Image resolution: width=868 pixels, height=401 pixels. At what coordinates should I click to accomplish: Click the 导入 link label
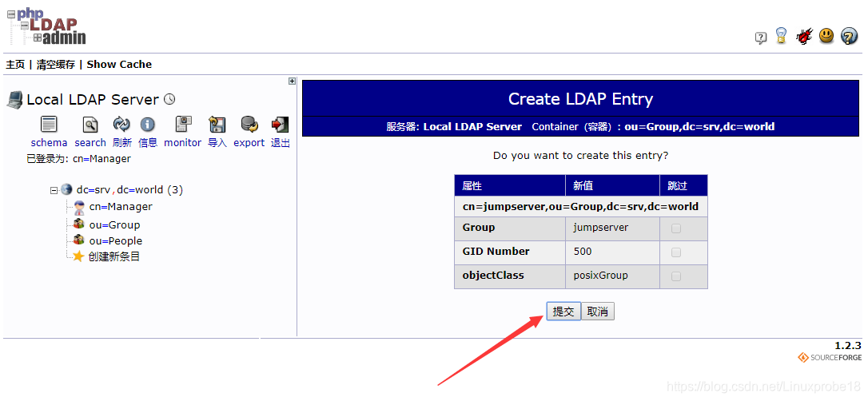click(217, 143)
